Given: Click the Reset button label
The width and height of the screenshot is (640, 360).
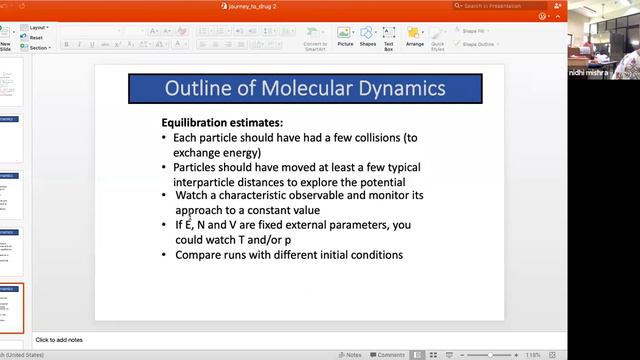Looking at the screenshot, I should pyautogui.click(x=36, y=38).
